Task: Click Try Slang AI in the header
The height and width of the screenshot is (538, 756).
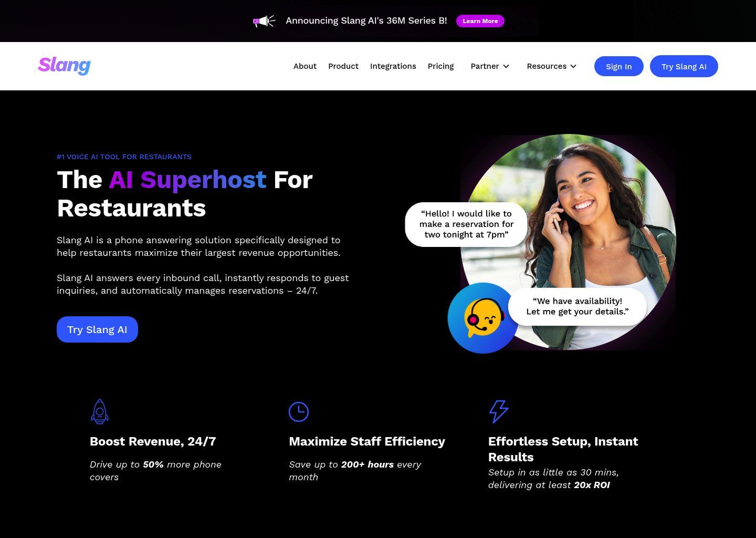Action: (x=684, y=66)
